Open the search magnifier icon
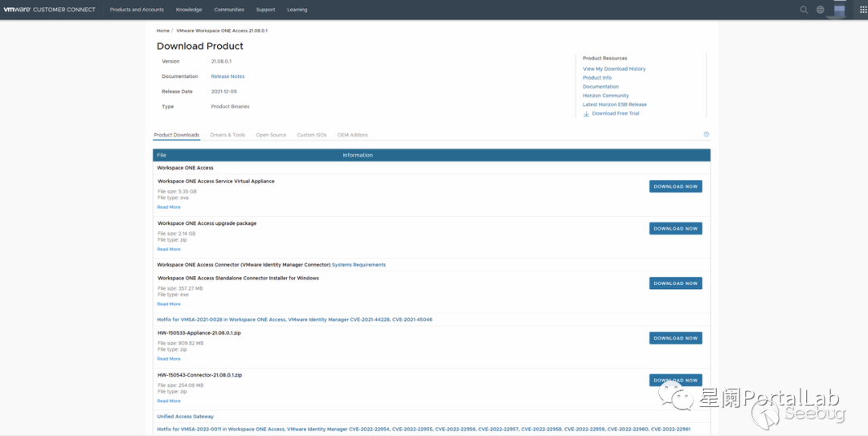This screenshot has width=868, height=436. pyautogui.click(x=804, y=10)
